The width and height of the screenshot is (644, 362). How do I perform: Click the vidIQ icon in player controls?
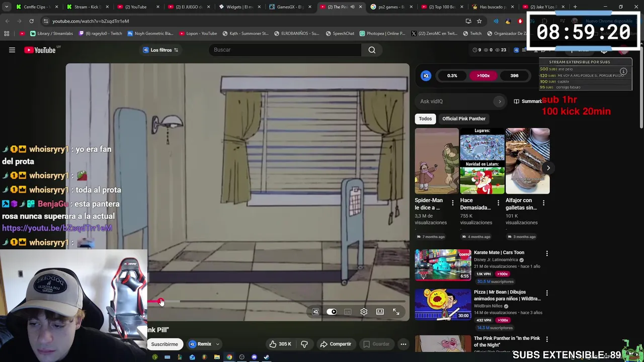(315, 312)
